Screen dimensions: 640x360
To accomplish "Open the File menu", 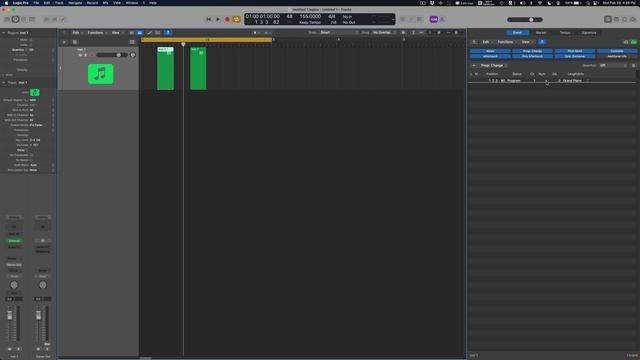I will click(36, 3).
